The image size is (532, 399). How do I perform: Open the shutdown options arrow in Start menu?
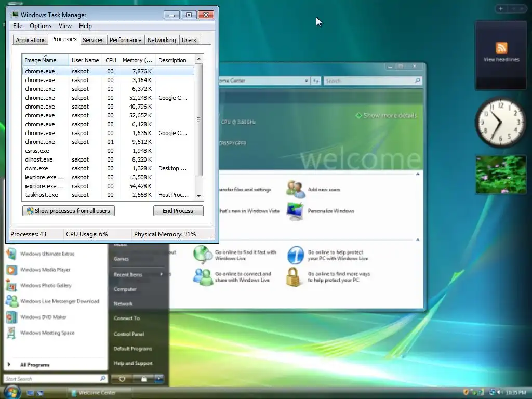pyautogui.click(x=159, y=379)
